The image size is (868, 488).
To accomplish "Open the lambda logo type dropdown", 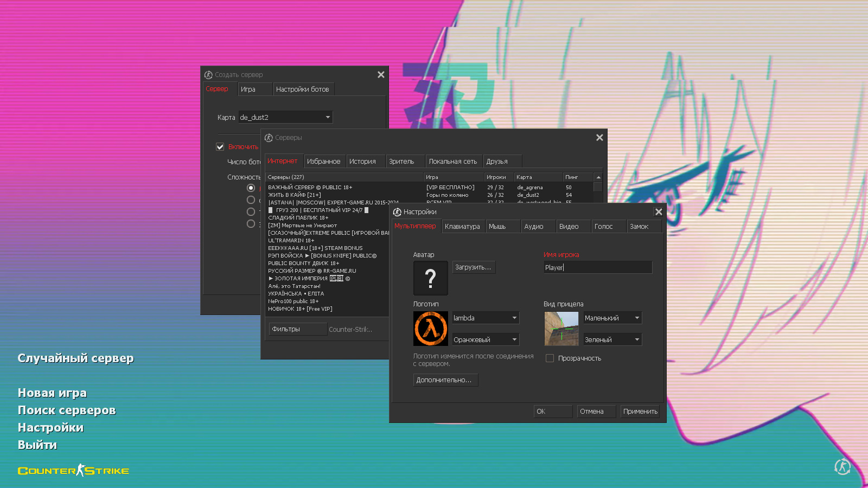I will point(486,318).
